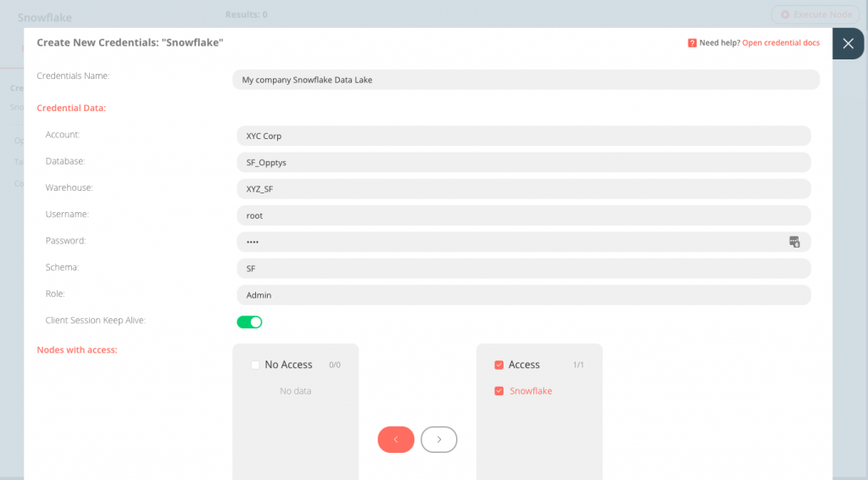This screenshot has width=868, height=480.
Task: Click the Username field showing root
Action: 523,215
